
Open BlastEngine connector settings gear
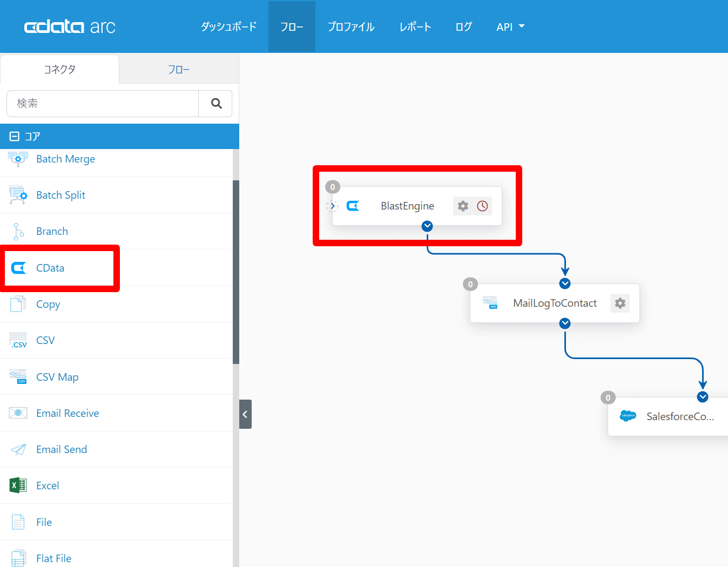463,206
